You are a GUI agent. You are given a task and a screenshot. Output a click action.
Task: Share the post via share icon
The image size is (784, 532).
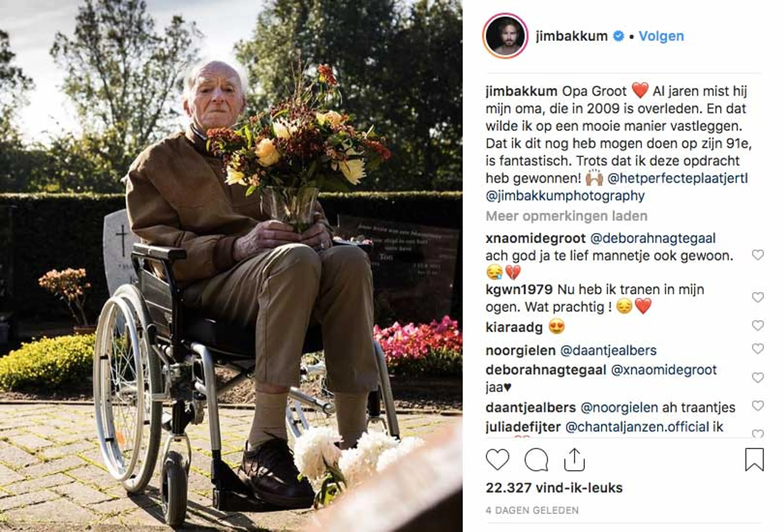tap(574, 460)
